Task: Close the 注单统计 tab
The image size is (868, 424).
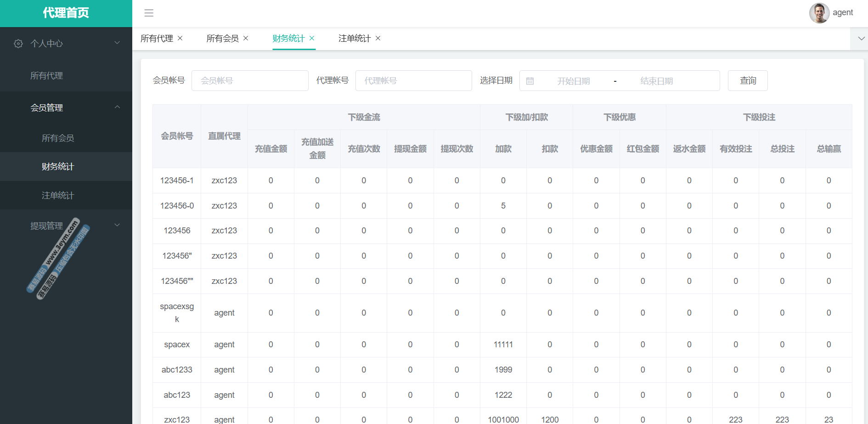Action: [378, 38]
